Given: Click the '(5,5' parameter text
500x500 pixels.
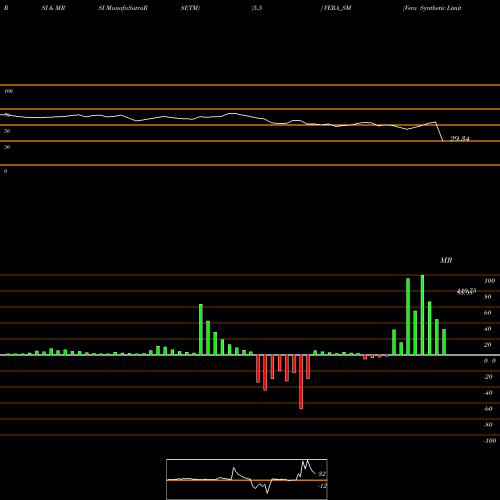Looking at the screenshot, I should 257,8.
